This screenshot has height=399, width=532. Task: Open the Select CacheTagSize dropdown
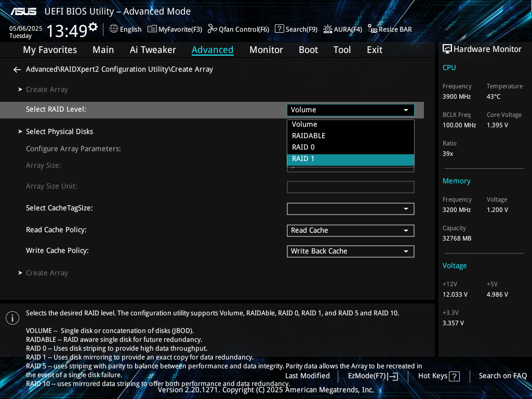[x=350, y=209]
